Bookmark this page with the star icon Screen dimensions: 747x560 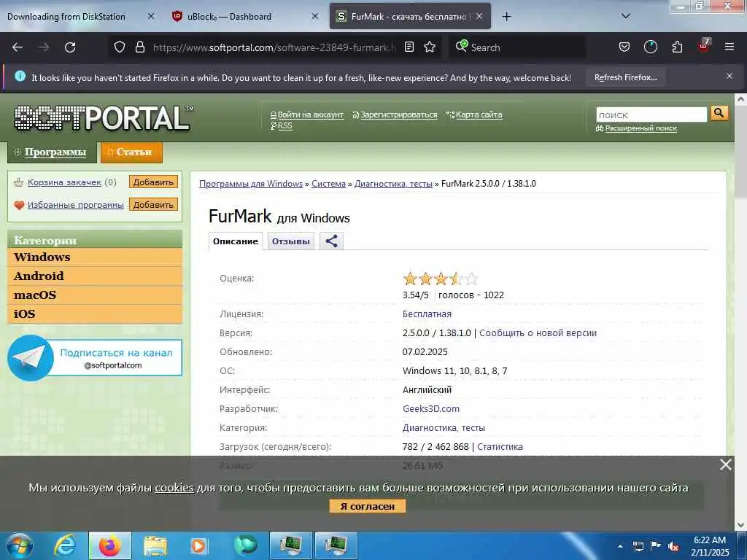pyautogui.click(x=430, y=47)
